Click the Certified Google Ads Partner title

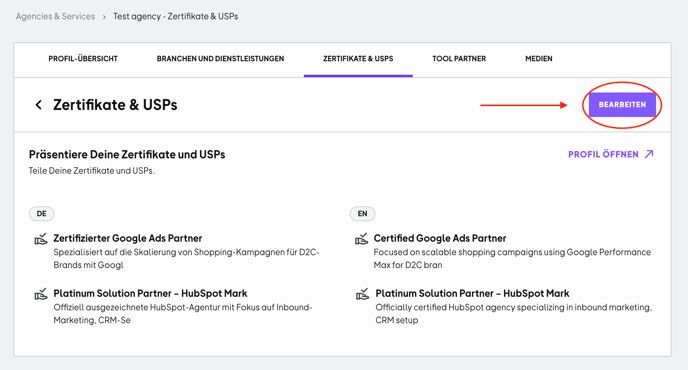(x=440, y=238)
